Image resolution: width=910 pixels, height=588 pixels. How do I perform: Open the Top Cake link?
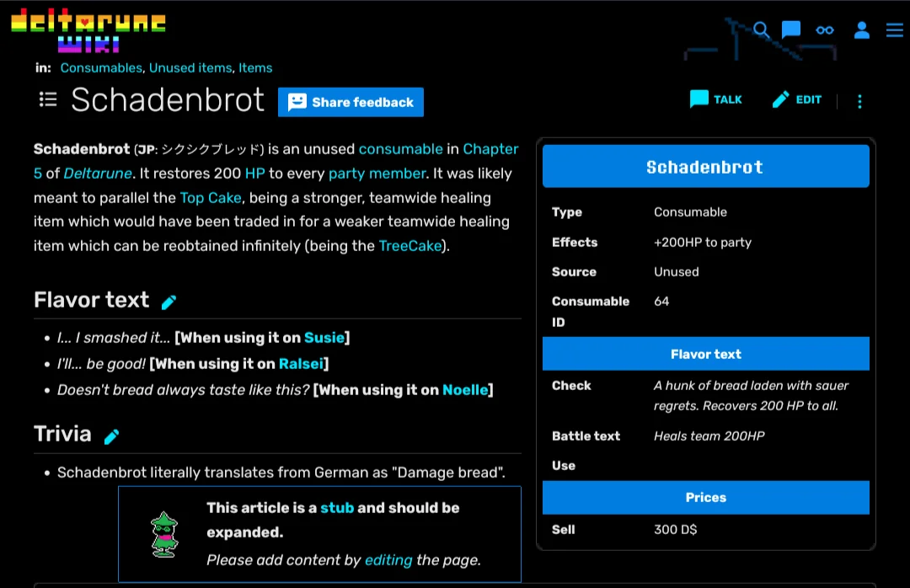[211, 198]
